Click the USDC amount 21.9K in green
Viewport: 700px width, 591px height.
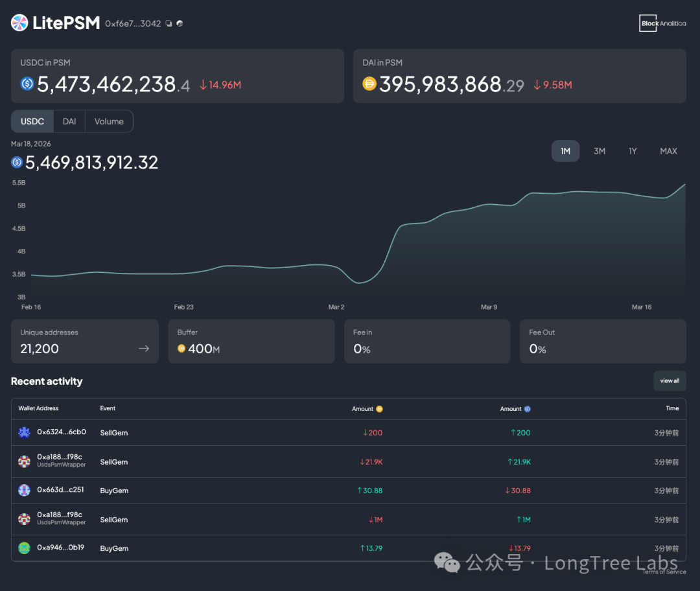tap(519, 462)
